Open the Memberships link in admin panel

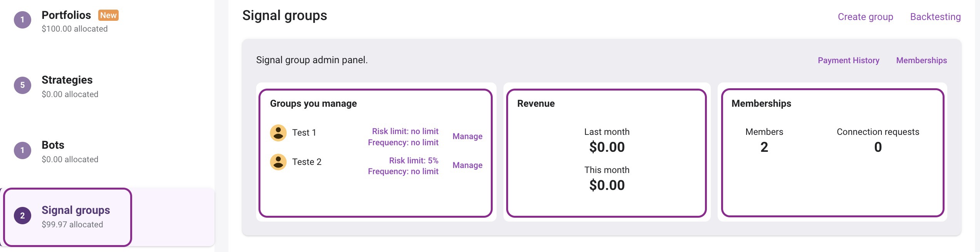click(921, 60)
